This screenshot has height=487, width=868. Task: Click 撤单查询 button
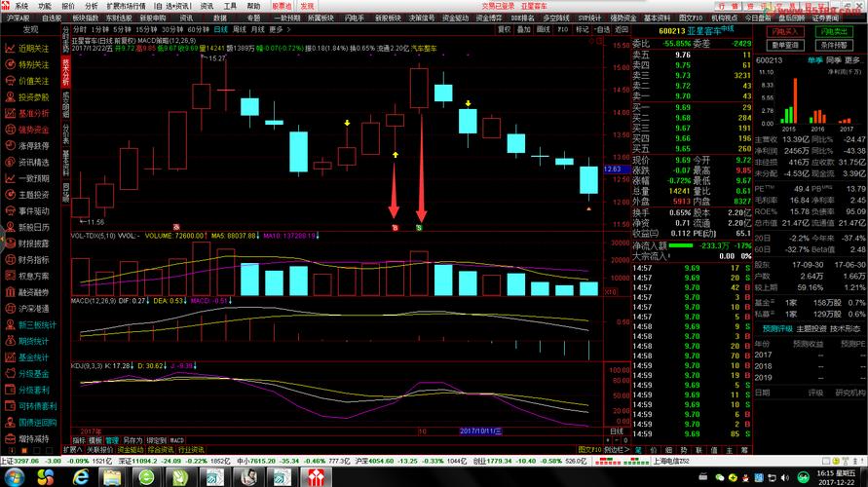click(x=785, y=45)
